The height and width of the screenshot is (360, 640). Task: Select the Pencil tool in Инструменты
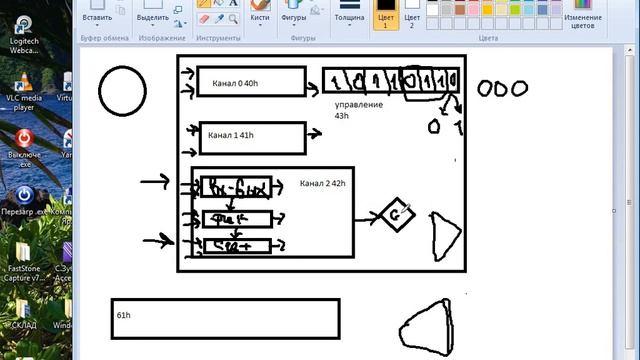coord(204,3)
